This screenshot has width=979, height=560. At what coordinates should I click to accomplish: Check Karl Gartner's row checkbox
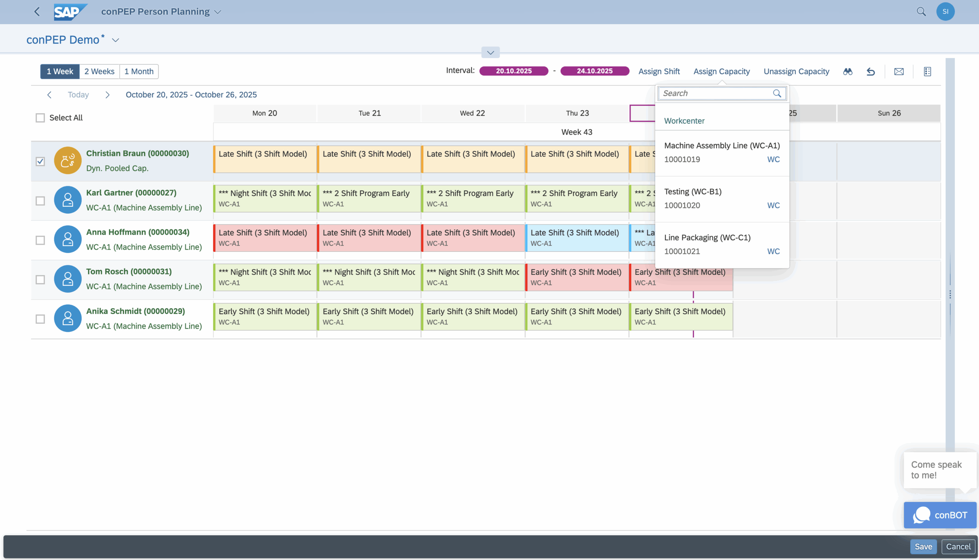(x=40, y=201)
